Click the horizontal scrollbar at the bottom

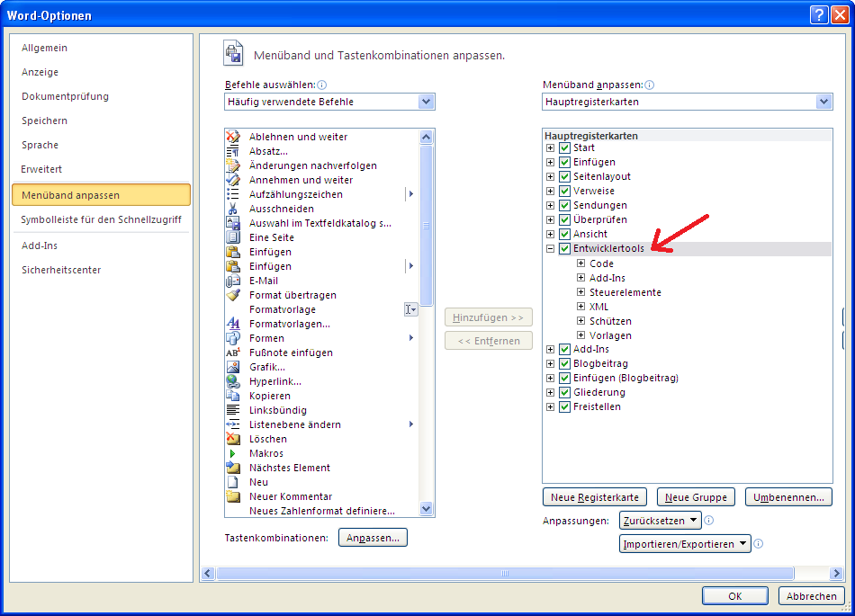point(504,573)
